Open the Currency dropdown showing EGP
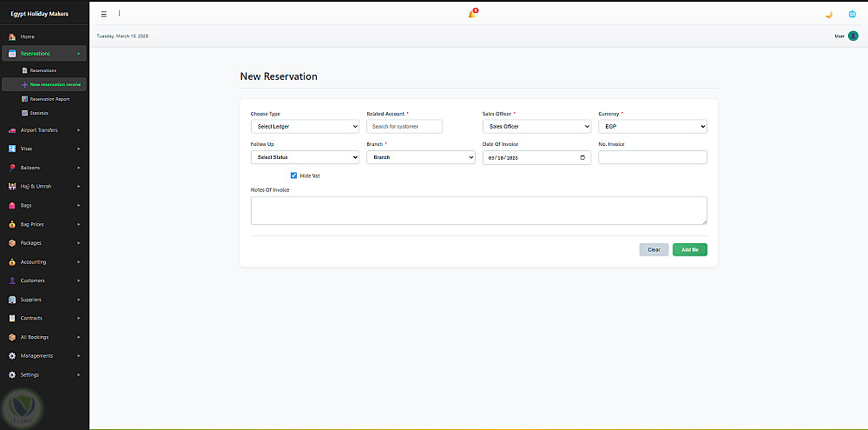 [652, 127]
